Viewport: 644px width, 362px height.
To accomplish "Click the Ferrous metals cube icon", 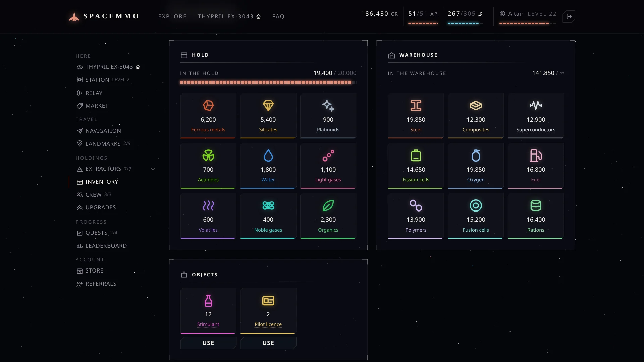I will point(208,106).
